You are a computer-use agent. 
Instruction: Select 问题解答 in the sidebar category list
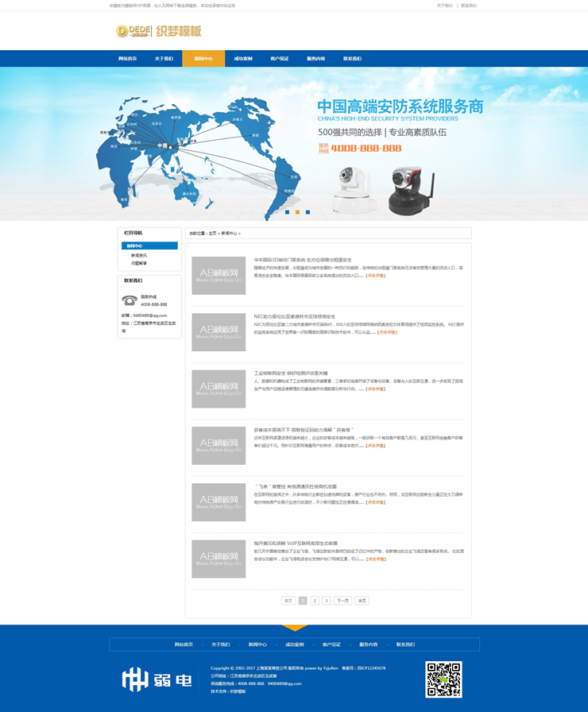click(x=139, y=263)
